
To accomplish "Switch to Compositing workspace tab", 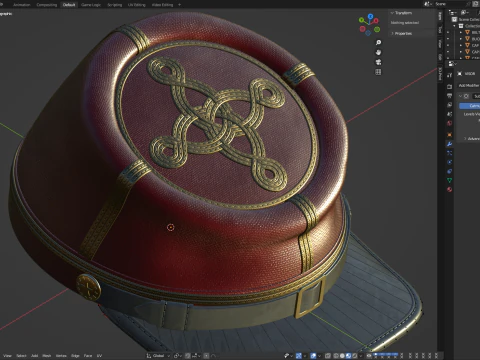I will pyautogui.click(x=47, y=5).
